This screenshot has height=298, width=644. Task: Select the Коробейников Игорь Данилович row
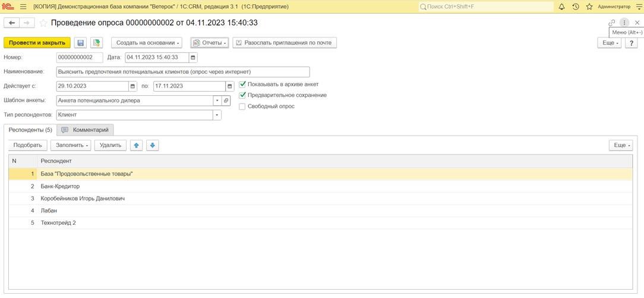point(320,199)
